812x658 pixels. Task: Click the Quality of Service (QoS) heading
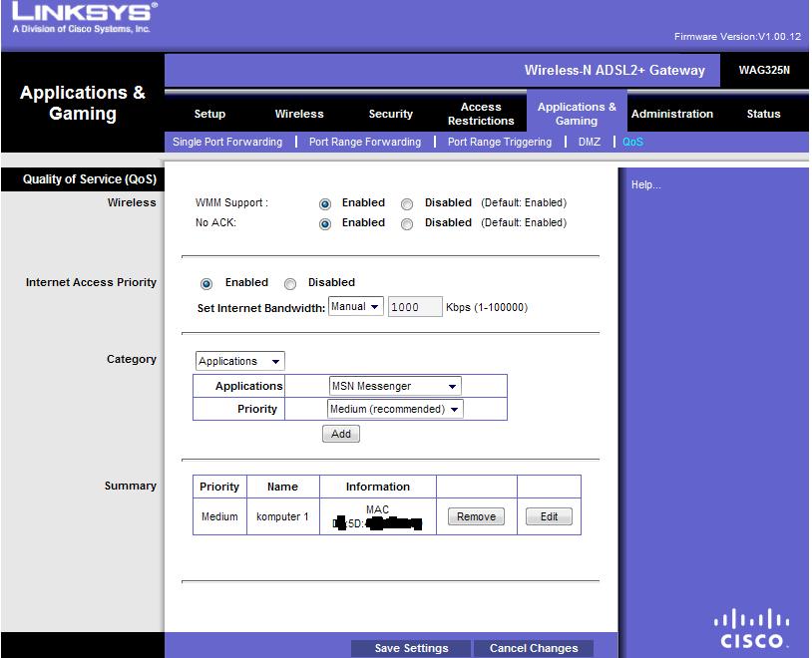point(90,179)
